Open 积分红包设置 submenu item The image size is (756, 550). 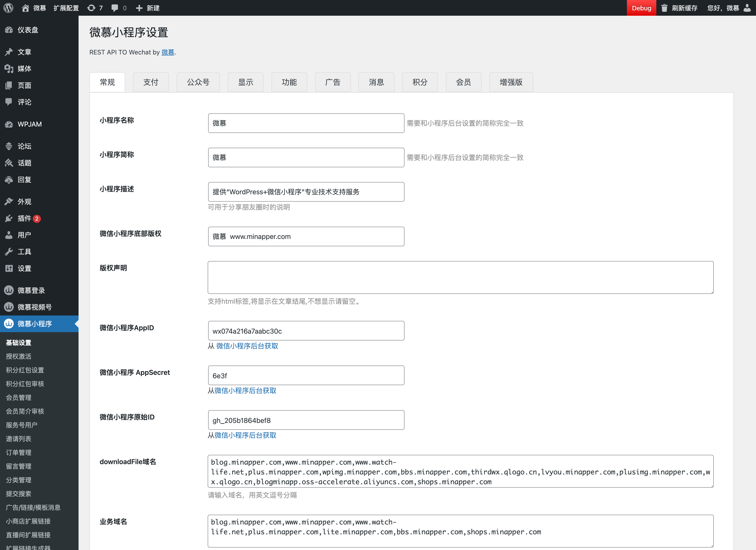pyautogui.click(x=25, y=370)
